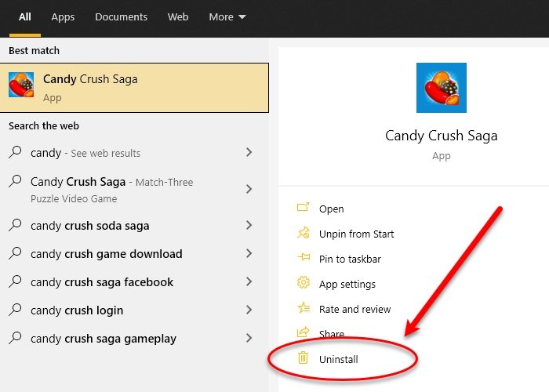Click the search icon beside 'candy'
549x392 pixels.
(15, 152)
